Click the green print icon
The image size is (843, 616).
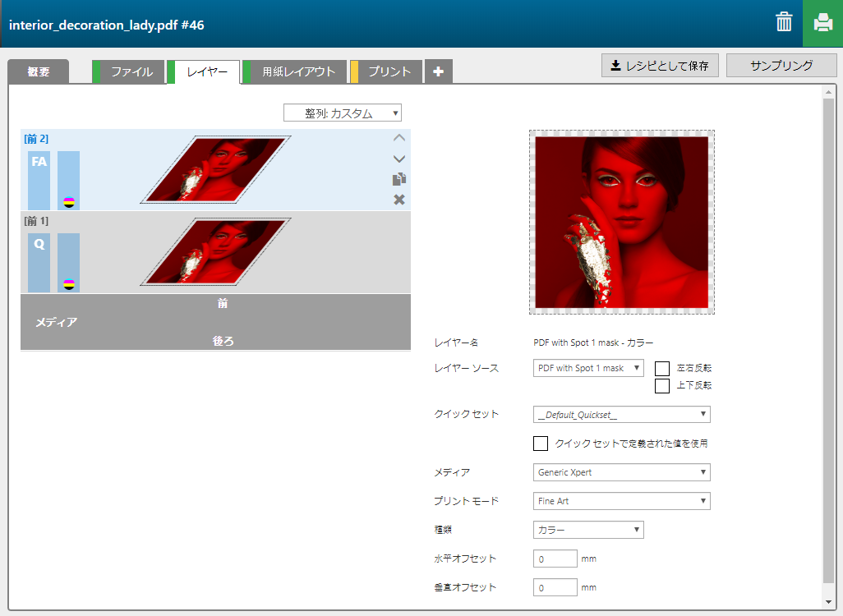822,23
